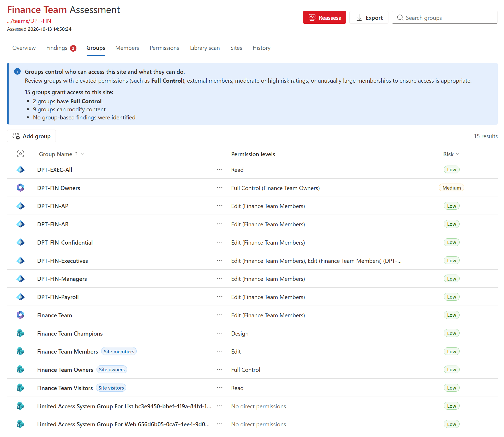Toggle Group Name sort ascending arrow
The image size is (504, 437).
76,154
